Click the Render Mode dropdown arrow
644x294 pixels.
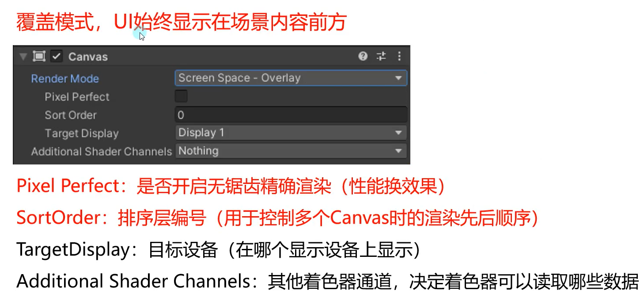398,78
